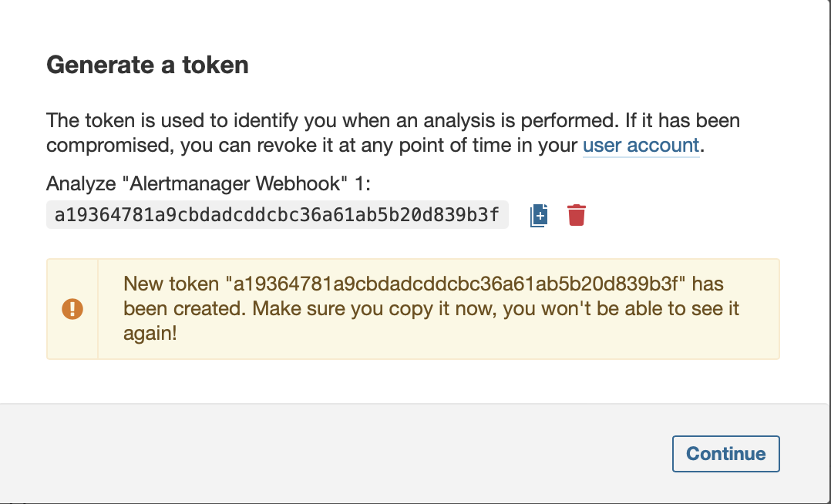Click the Continue button
Viewport: 831px width, 504px height.
[726, 454]
